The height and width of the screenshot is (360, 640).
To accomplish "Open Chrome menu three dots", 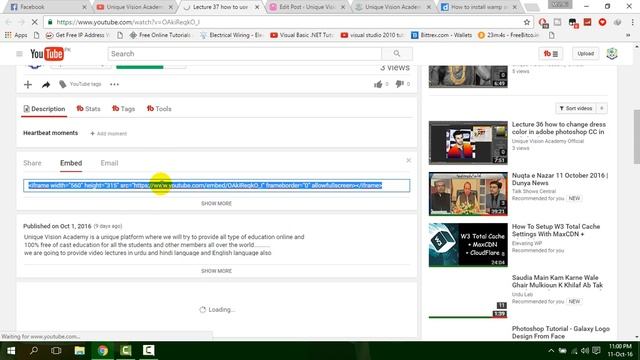I will pos(632,22).
